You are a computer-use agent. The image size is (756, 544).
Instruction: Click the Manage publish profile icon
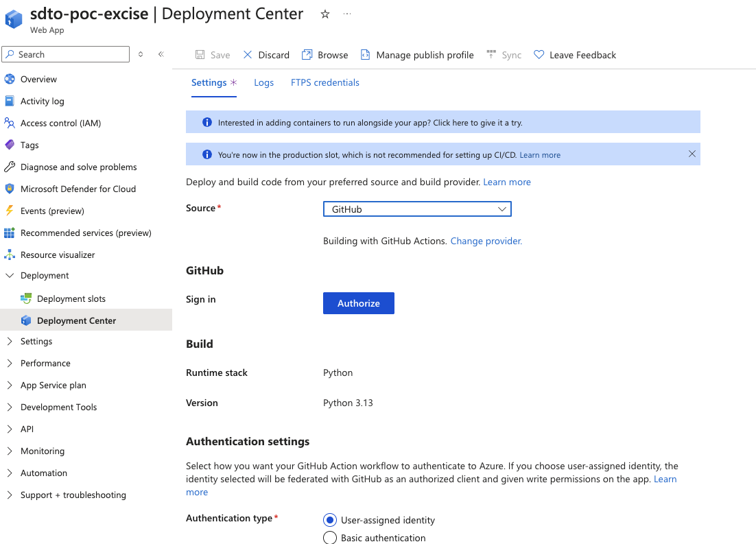click(366, 54)
